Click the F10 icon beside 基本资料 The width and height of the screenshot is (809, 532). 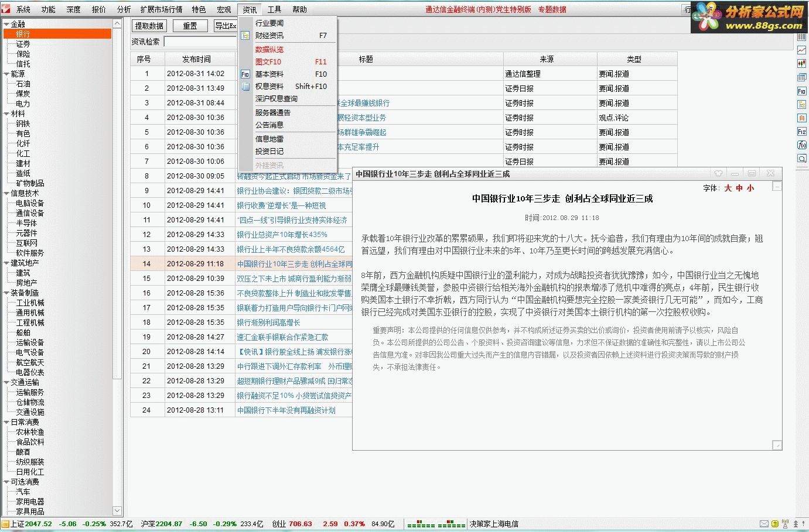[x=245, y=74]
